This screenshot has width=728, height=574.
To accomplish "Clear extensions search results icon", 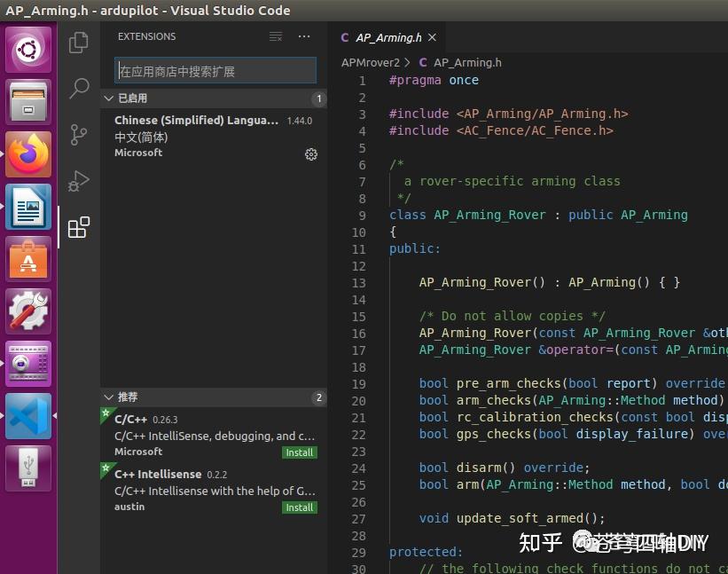I will 275,36.
